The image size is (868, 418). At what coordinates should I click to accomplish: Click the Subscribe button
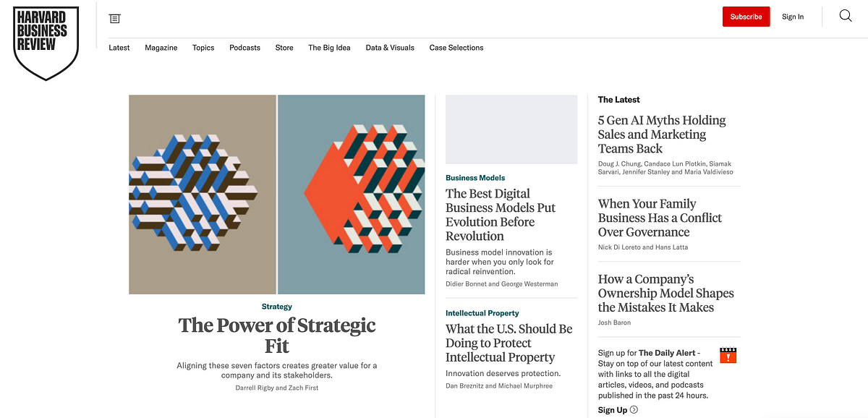click(746, 17)
